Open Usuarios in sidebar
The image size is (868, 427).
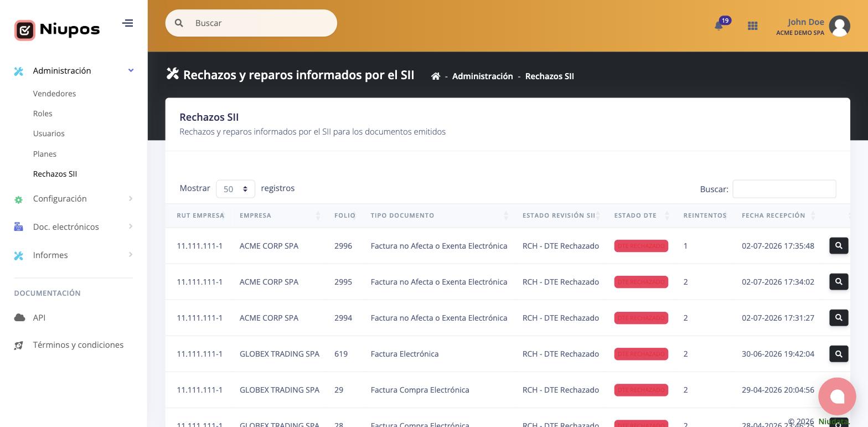[x=49, y=133]
